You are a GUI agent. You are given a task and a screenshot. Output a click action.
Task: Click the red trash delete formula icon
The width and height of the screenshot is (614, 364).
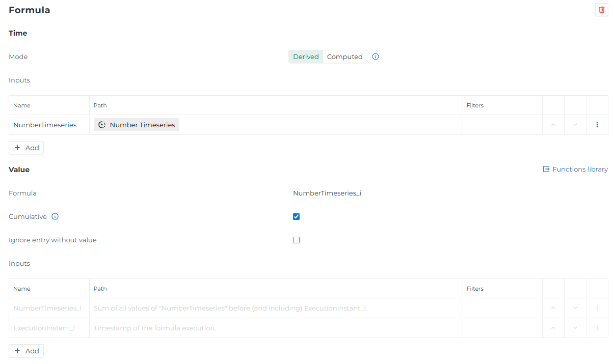coord(601,10)
